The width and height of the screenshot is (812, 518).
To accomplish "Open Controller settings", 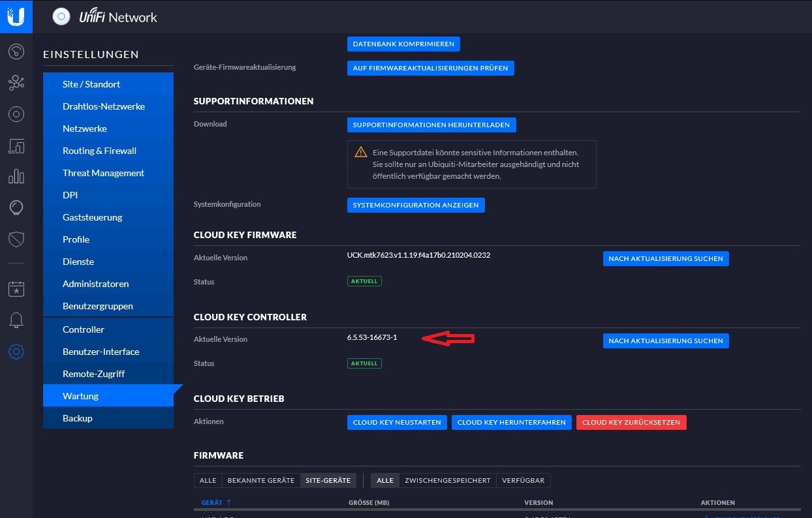I will pyautogui.click(x=108, y=329).
